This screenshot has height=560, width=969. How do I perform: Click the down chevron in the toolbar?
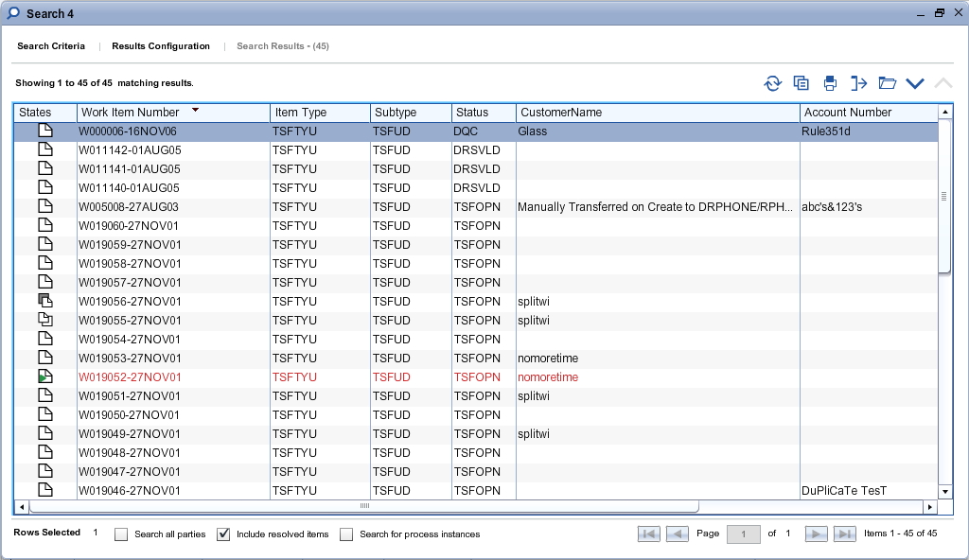(x=914, y=83)
